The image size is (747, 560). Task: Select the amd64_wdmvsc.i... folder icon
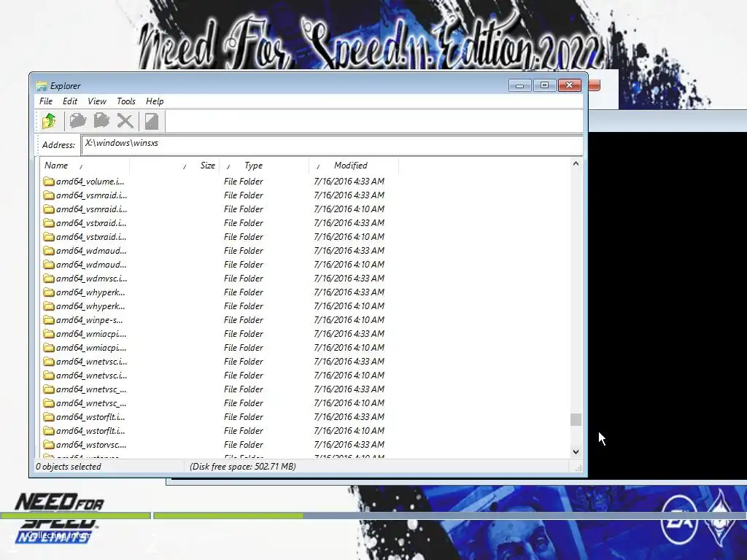click(x=49, y=279)
